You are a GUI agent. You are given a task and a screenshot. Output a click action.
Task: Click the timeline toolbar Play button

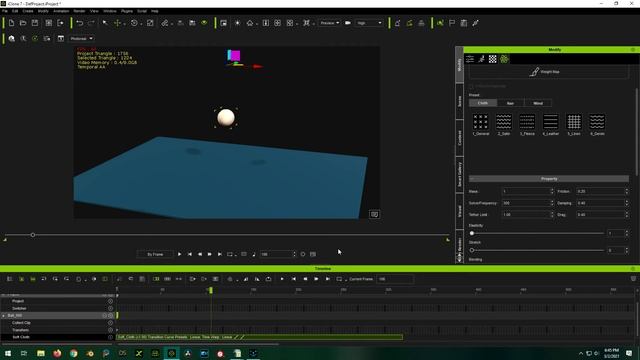tap(282, 279)
